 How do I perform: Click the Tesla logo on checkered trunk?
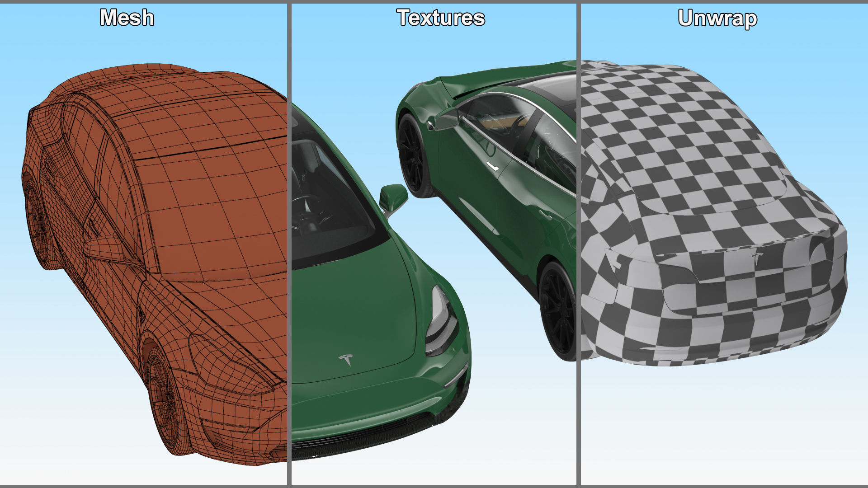point(757,258)
